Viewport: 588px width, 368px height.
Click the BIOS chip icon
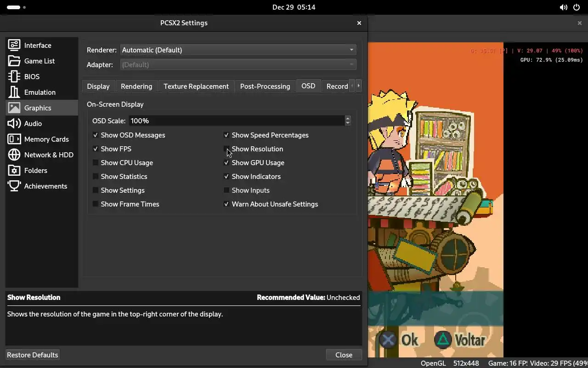click(14, 76)
